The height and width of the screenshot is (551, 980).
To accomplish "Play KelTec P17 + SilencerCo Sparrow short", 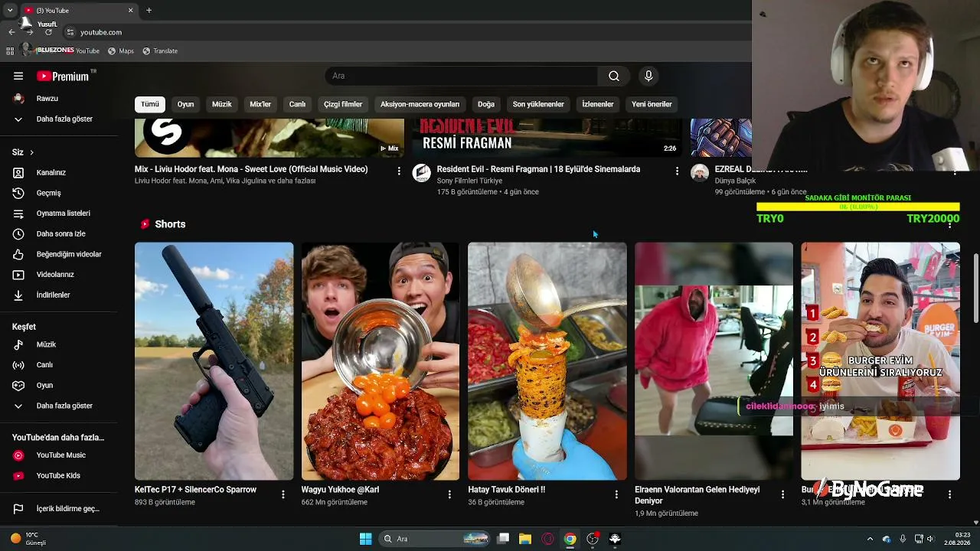I will click(x=214, y=361).
